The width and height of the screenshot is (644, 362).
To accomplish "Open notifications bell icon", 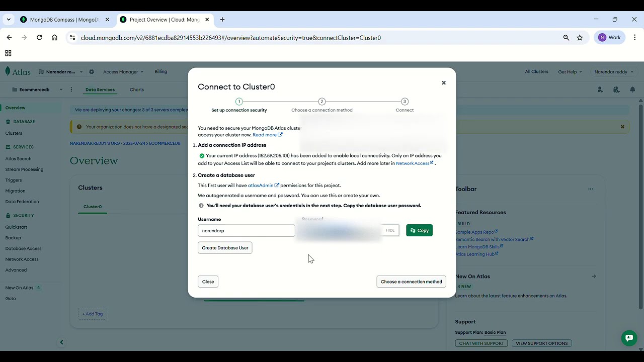I will [x=632, y=89].
